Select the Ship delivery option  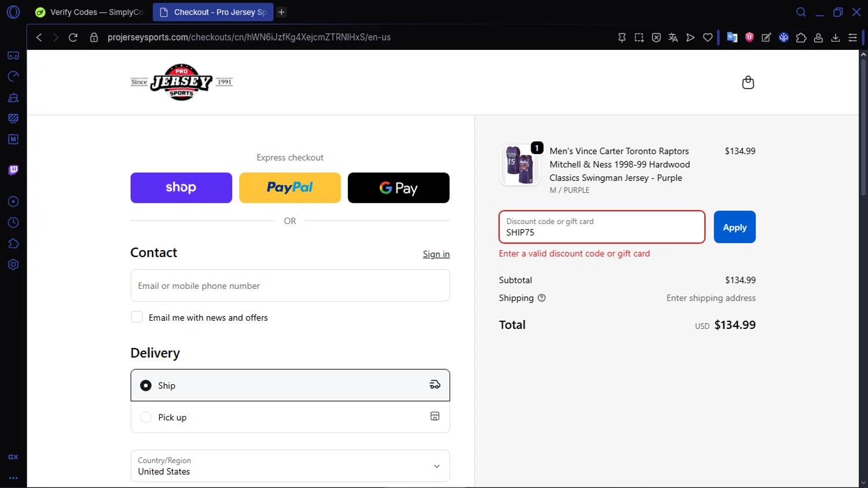click(290, 385)
